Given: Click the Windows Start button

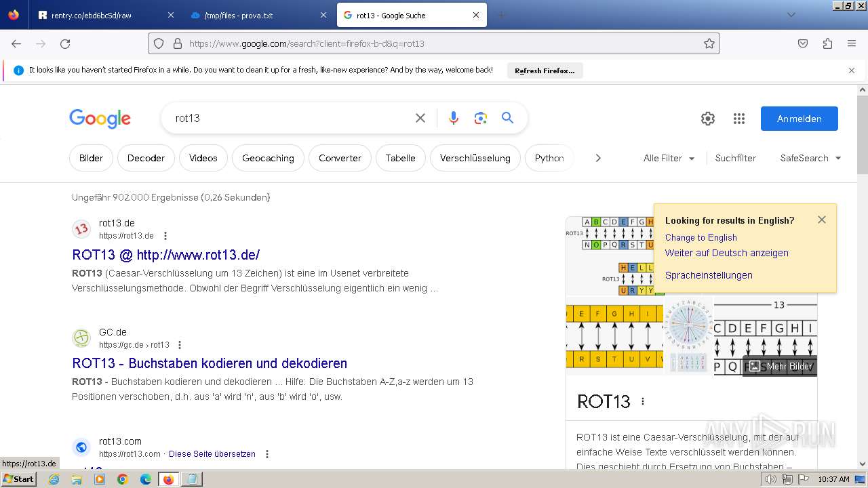Looking at the screenshot, I should point(19,479).
